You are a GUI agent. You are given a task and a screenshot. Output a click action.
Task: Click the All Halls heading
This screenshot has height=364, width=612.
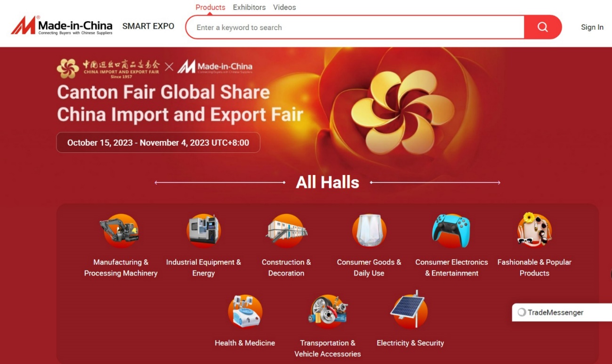pos(328,182)
